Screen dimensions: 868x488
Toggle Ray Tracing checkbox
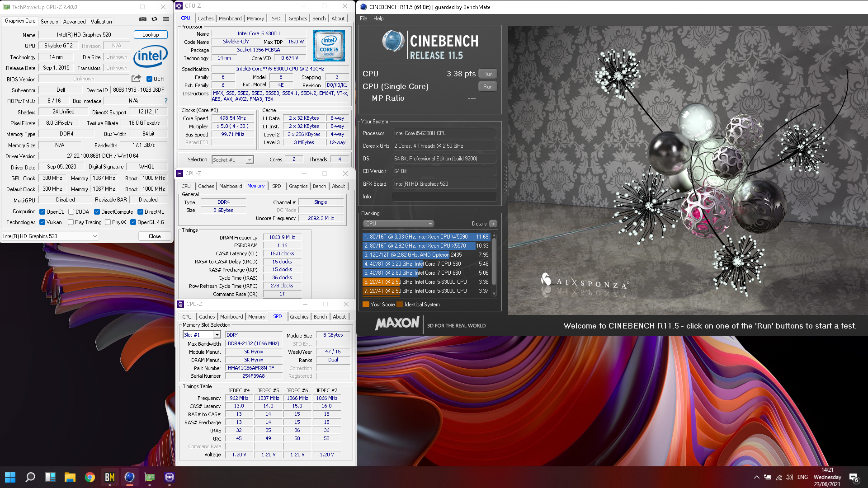71,222
